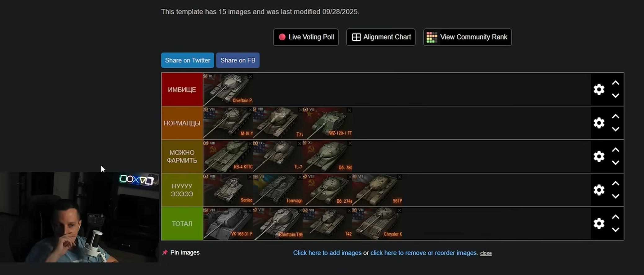Click the green ТОТАЛ tier label

pyautogui.click(x=182, y=223)
